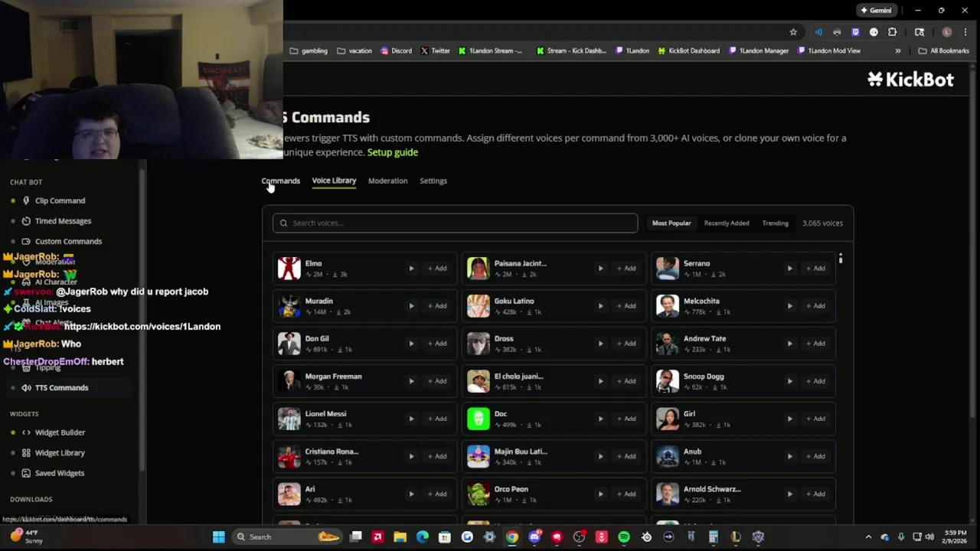Screen dimensions: 980x551
Task: Open Custom Commands in sidebar
Action: coord(68,241)
